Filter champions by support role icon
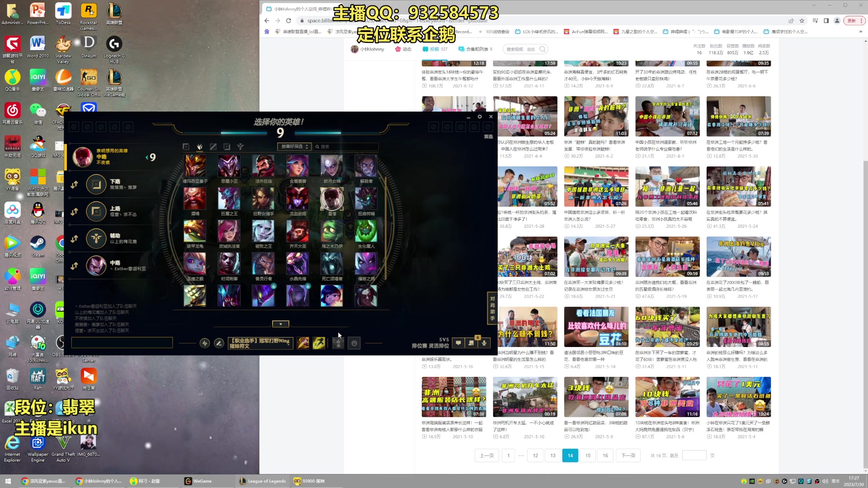868x488 pixels. [240, 146]
